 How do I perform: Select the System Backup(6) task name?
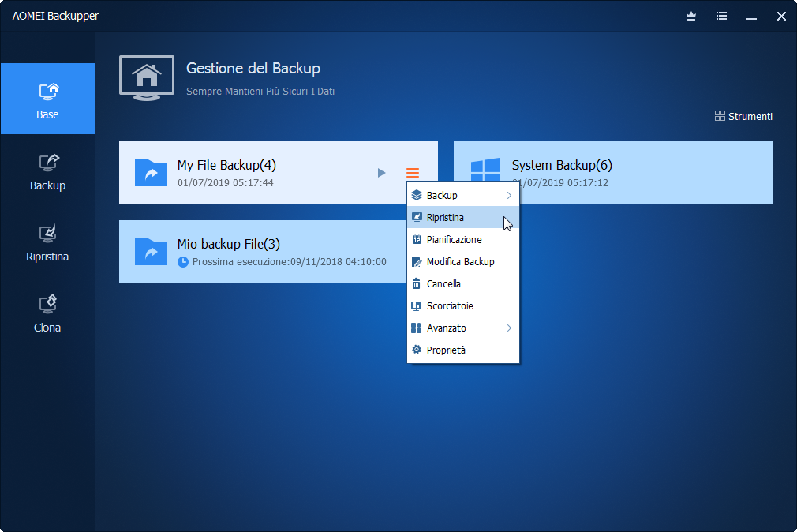(562, 165)
